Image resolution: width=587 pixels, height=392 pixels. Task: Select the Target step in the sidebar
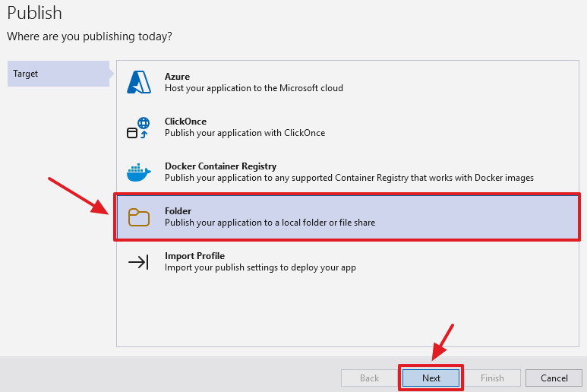click(58, 74)
